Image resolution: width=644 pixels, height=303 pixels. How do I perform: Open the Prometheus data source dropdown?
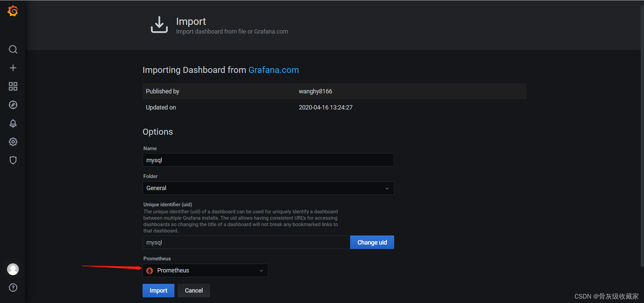(205, 270)
